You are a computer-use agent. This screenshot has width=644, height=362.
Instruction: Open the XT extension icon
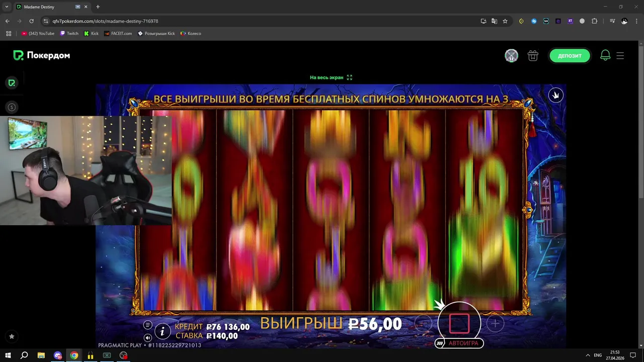tap(570, 21)
